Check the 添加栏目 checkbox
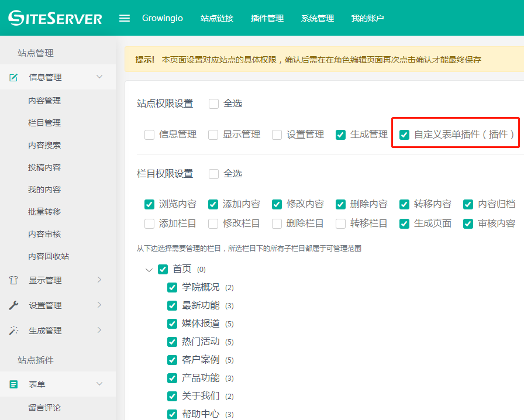 149,223
